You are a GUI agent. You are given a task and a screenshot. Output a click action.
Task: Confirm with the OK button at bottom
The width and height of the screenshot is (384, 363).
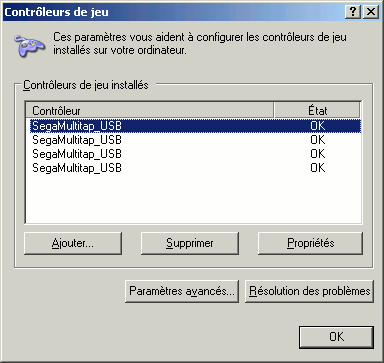(x=336, y=337)
